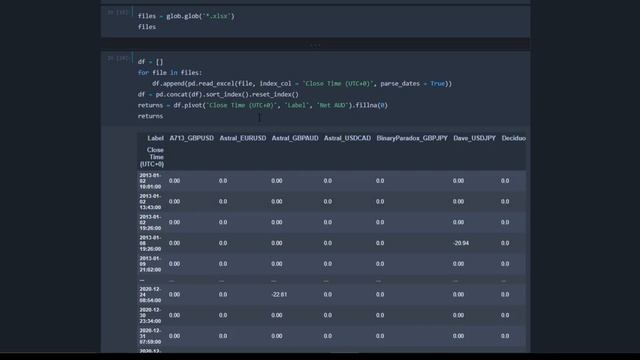This screenshot has width=640, height=360.
Task: Click the 2020-12-24 08:04:00 row index
Action: (151, 295)
